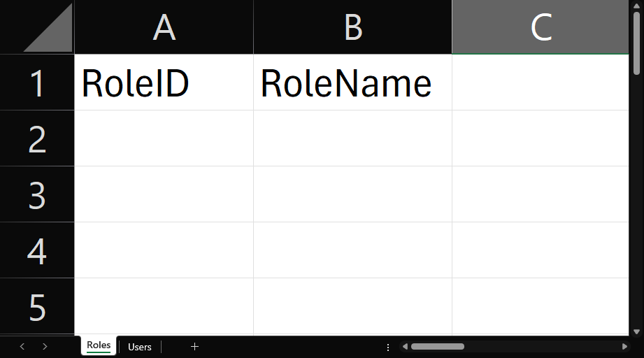This screenshot has width=644, height=358.
Task: Click the next sheet navigation arrow
Action: point(45,346)
